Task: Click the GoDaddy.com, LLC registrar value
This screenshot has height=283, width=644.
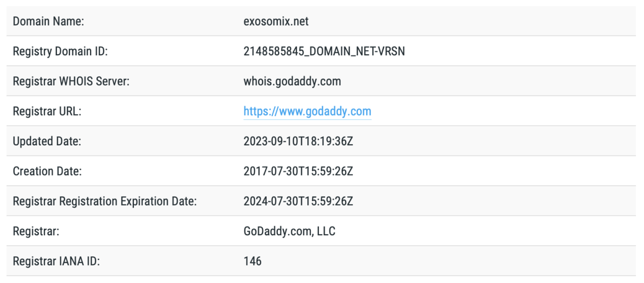Action: 289,232
